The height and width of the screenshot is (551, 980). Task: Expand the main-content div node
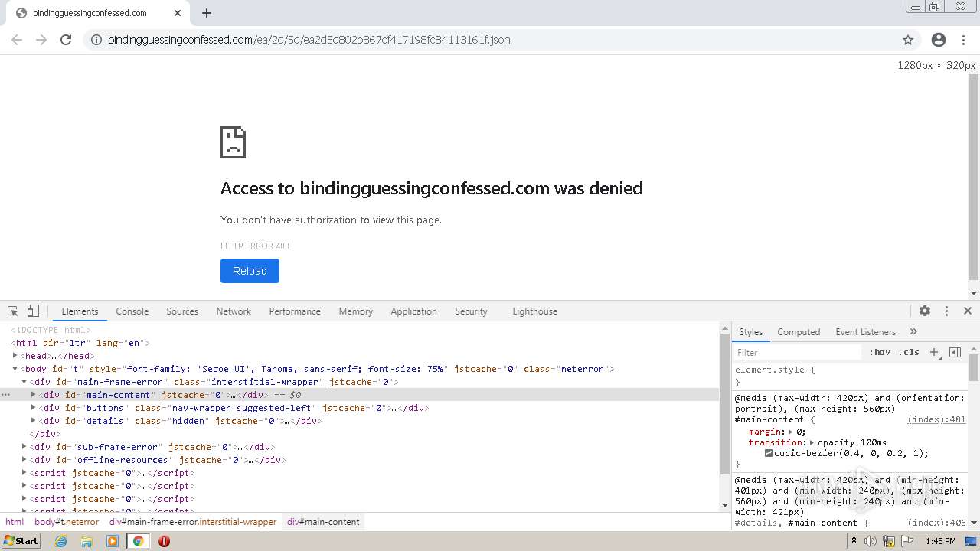tap(33, 395)
